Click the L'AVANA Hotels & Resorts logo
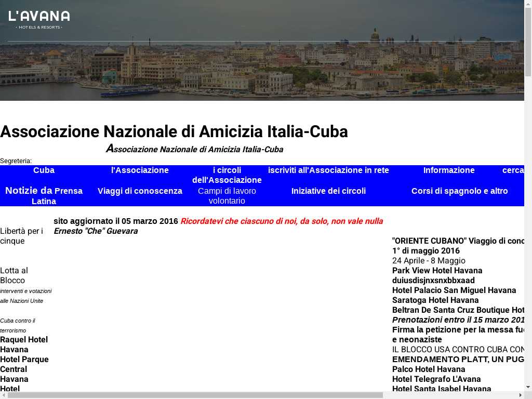This screenshot has width=532, height=399. tap(39, 19)
